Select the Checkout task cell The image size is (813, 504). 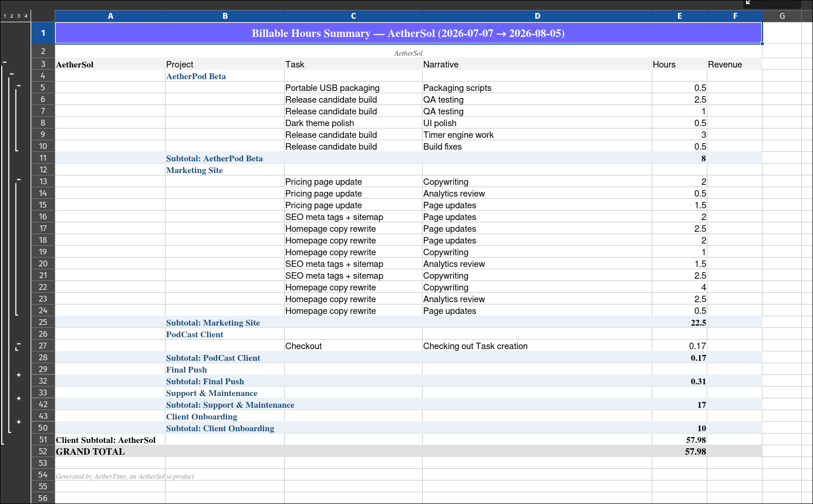(353, 346)
